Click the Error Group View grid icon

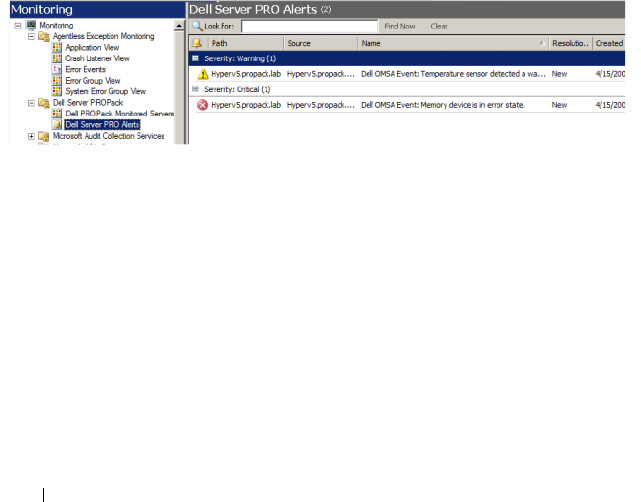[57, 81]
